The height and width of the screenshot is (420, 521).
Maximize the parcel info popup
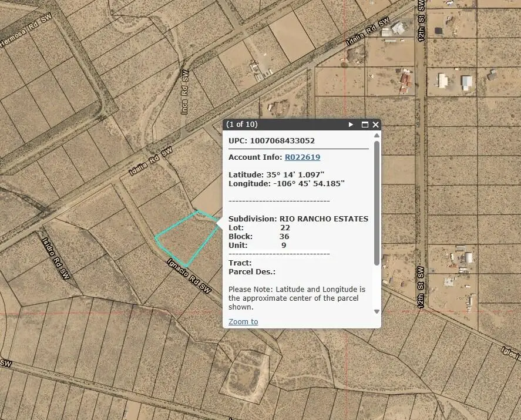365,125
